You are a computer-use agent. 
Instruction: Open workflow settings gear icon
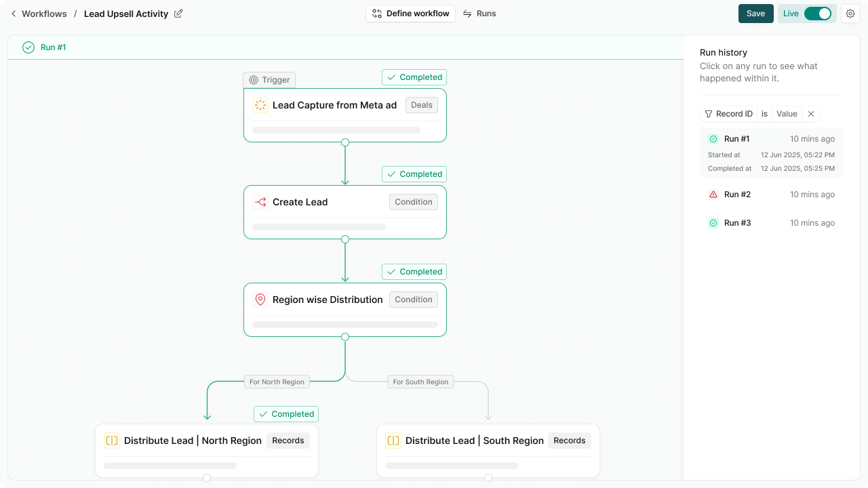850,14
